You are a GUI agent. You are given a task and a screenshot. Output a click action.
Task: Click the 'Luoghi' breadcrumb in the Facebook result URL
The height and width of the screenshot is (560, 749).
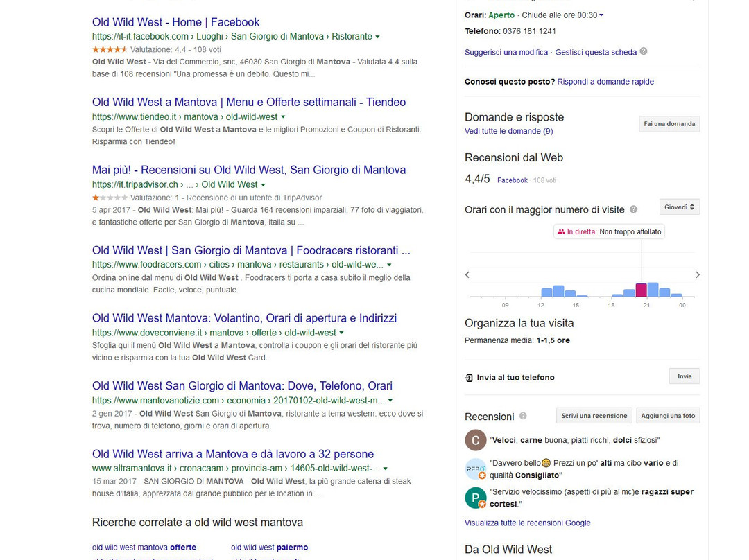point(209,36)
